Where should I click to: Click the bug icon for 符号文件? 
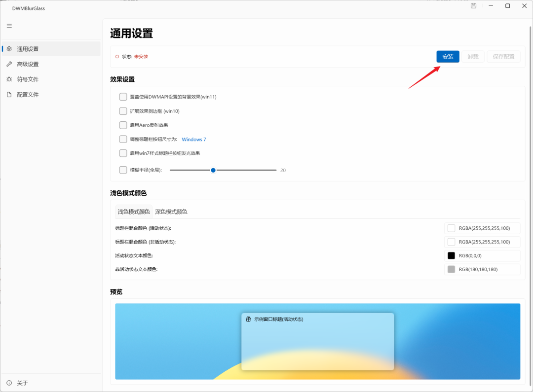[x=9, y=79]
